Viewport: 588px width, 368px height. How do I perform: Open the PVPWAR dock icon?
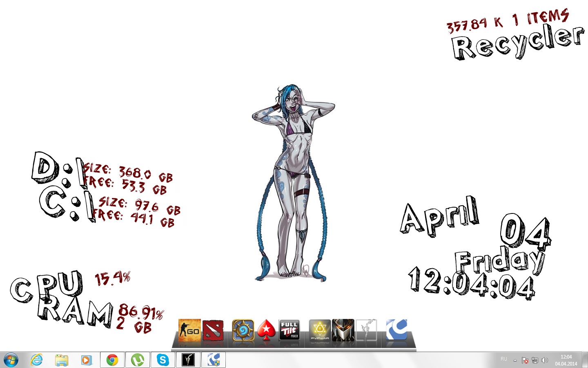(x=320, y=330)
